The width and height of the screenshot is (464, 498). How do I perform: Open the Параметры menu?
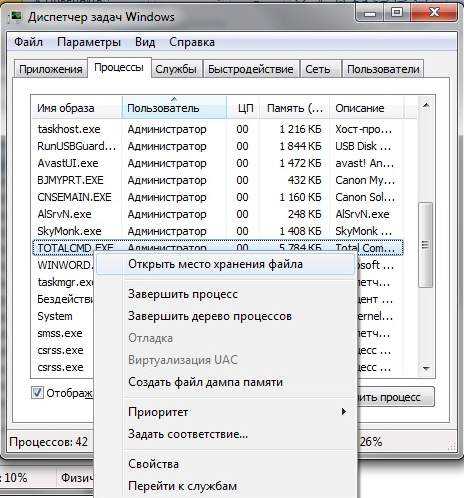click(x=89, y=42)
